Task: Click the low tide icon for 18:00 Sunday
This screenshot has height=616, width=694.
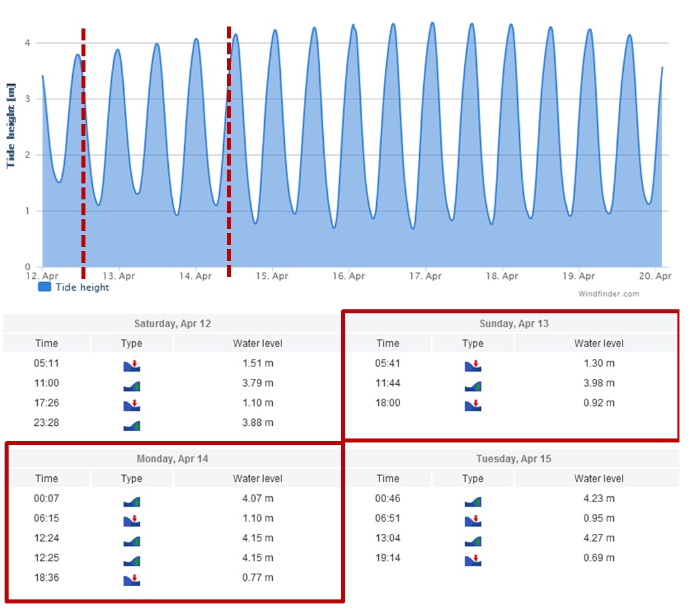Action: click(473, 405)
